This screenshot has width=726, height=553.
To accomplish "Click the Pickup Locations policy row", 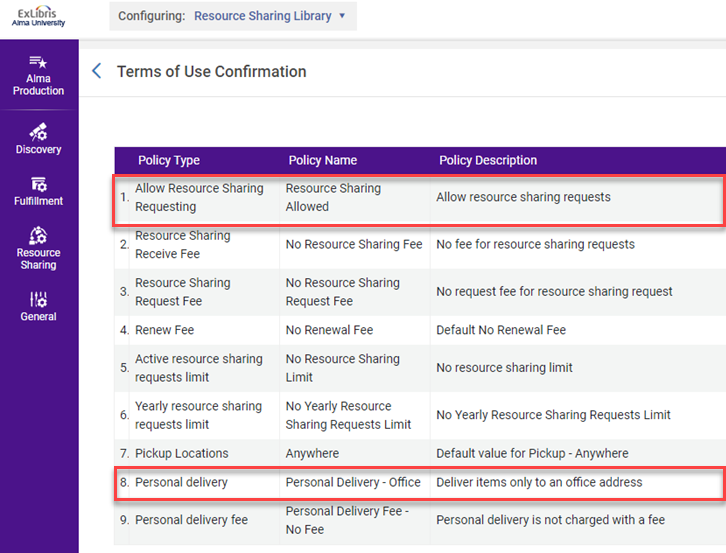I will pos(181,453).
